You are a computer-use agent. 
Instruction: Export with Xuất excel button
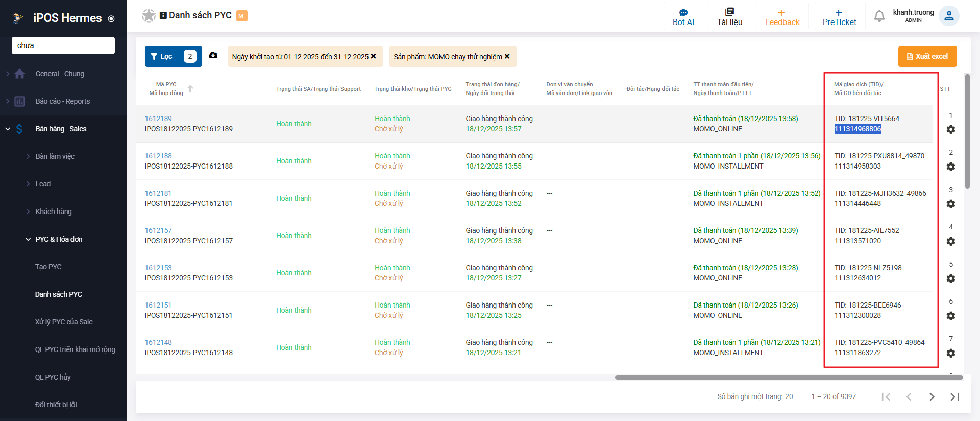click(927, 56)
